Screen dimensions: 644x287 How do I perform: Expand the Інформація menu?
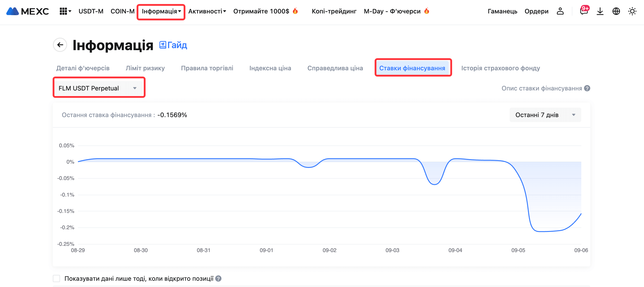[x=161, y=11]
